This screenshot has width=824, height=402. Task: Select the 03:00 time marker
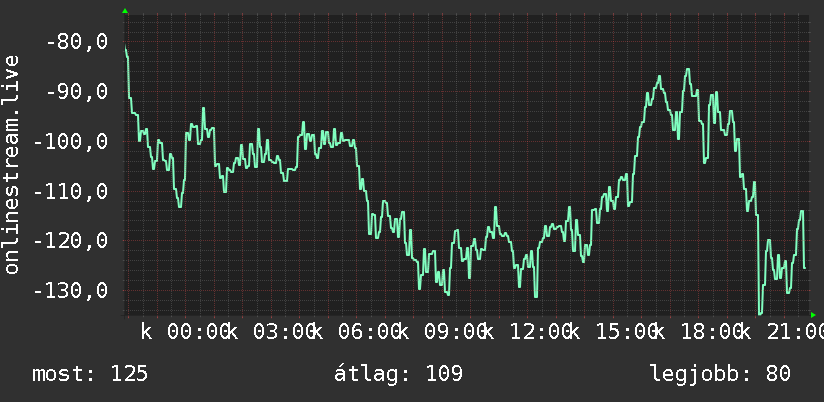coord(284,332)
